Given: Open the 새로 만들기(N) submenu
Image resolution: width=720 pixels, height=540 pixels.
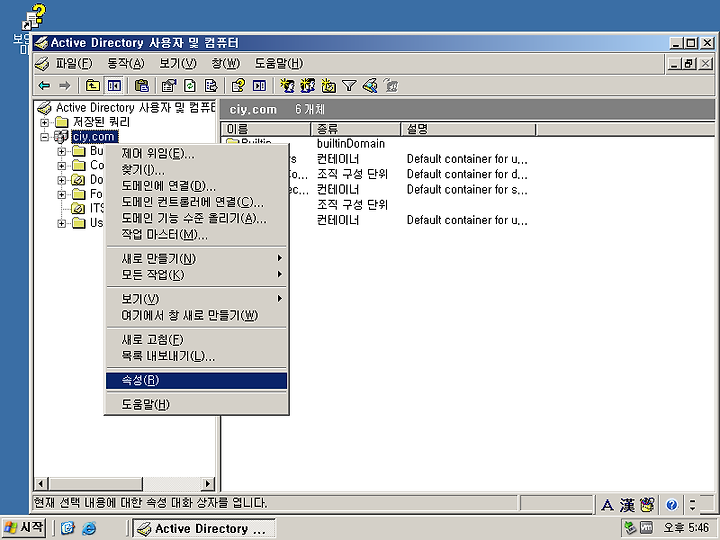Looking at the screenshot, I should 197,259.
